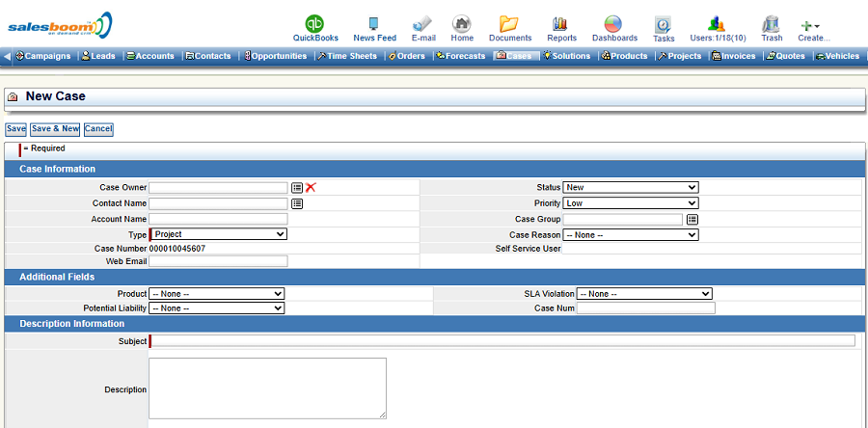Switch to the Opportunities tab
Screen dimensions: 868x428
tap(279, 56)
